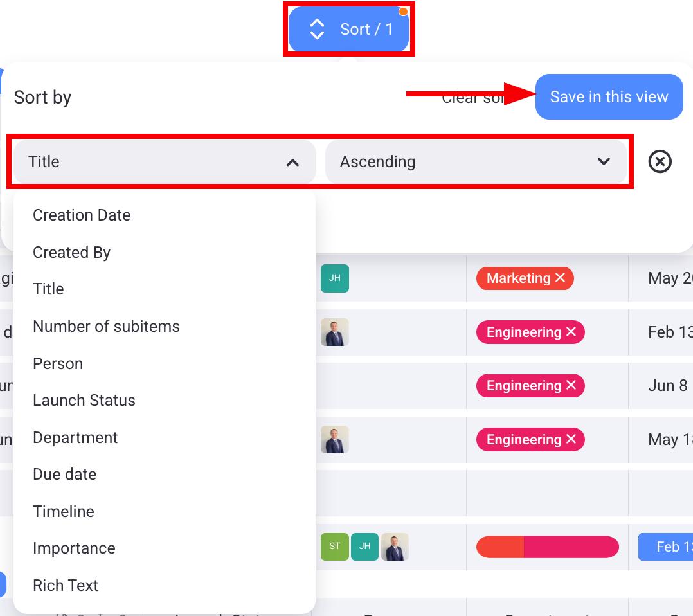Image resolution: width=693 pixels, height=616 pixels.
Task: Choose Timeline from the list
Action: 64,512
